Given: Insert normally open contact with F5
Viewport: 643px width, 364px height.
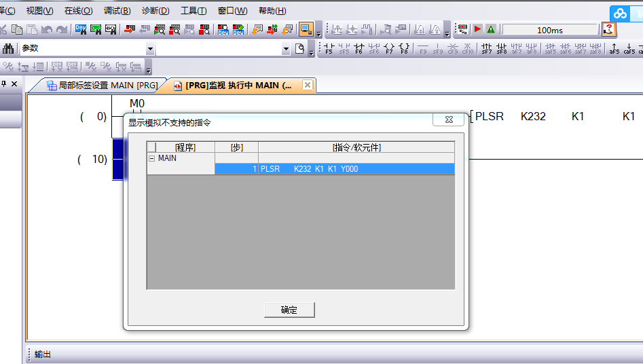Looking at the screenshot, I should click(329, 49).
